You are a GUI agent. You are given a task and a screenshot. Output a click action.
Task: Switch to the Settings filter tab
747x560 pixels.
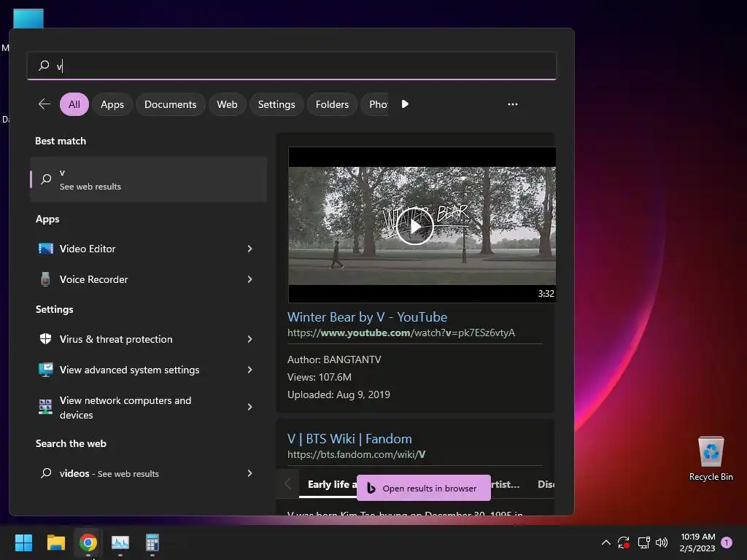tap(276, 104)
